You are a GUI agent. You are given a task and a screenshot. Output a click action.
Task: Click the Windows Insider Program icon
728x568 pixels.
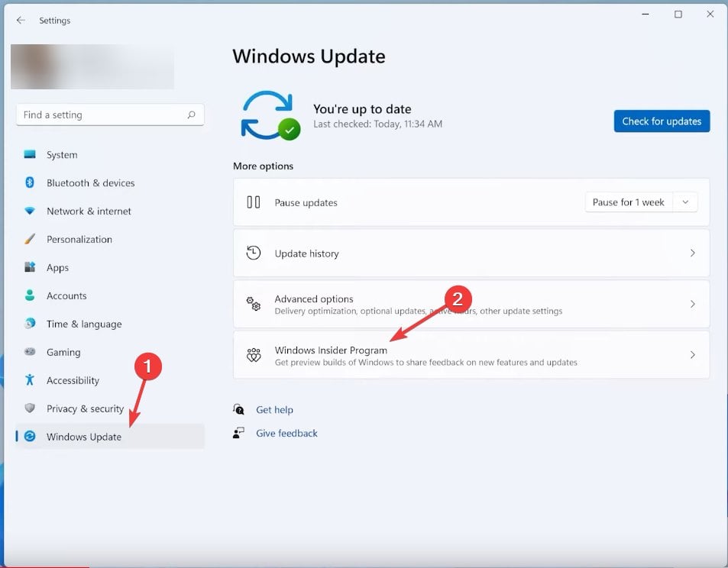(254, 354)
